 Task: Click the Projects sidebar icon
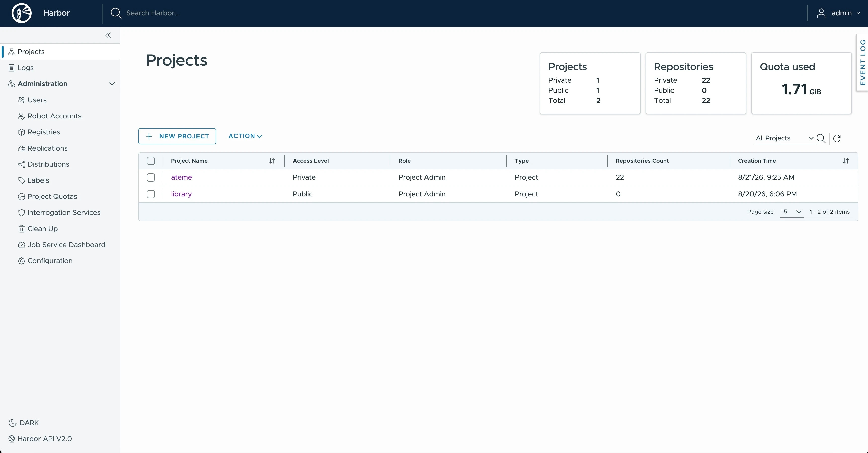(12, 52)
